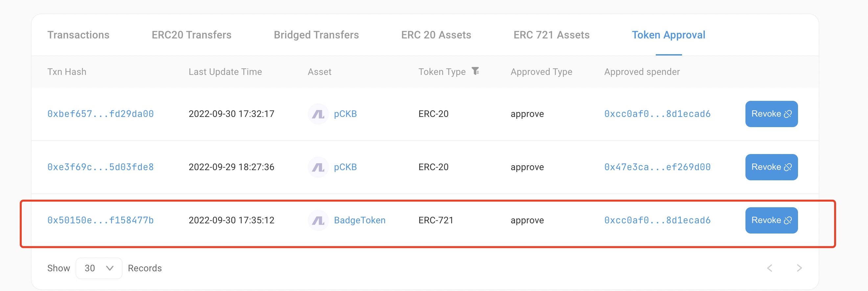Click the filter icon on the Token Type column
The height and width of the screenshot is (291, 868).
pos(476,71)
